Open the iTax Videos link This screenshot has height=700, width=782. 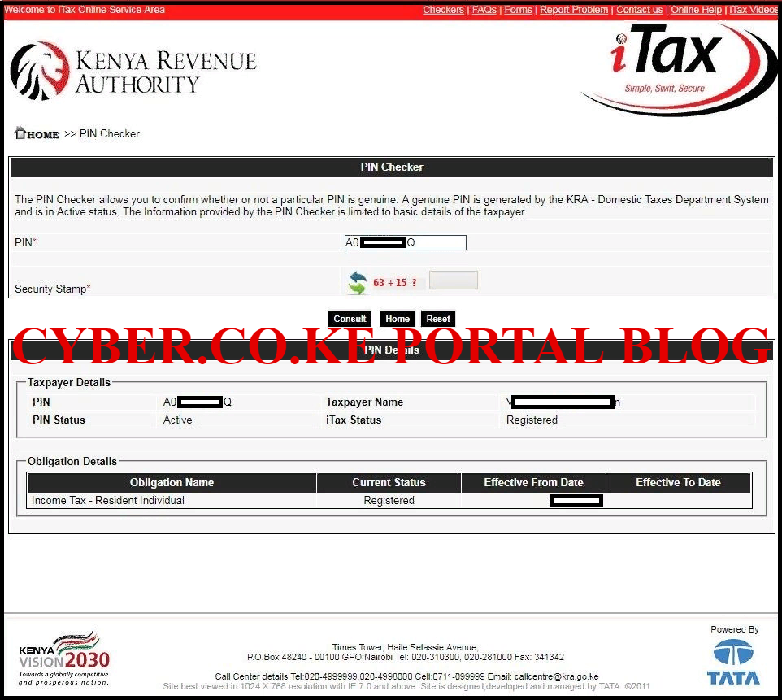pyautogui.click(x=754, y=10)
